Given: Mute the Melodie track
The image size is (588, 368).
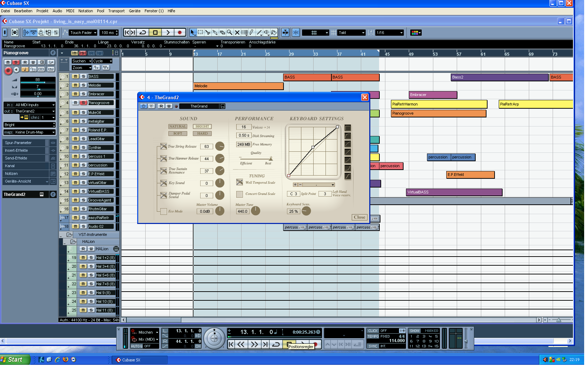Looking at the screenshot, I should [75, 85].
